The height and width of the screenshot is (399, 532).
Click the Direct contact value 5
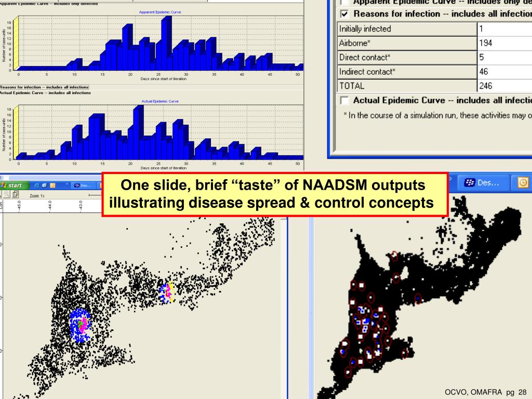[505, 57]
